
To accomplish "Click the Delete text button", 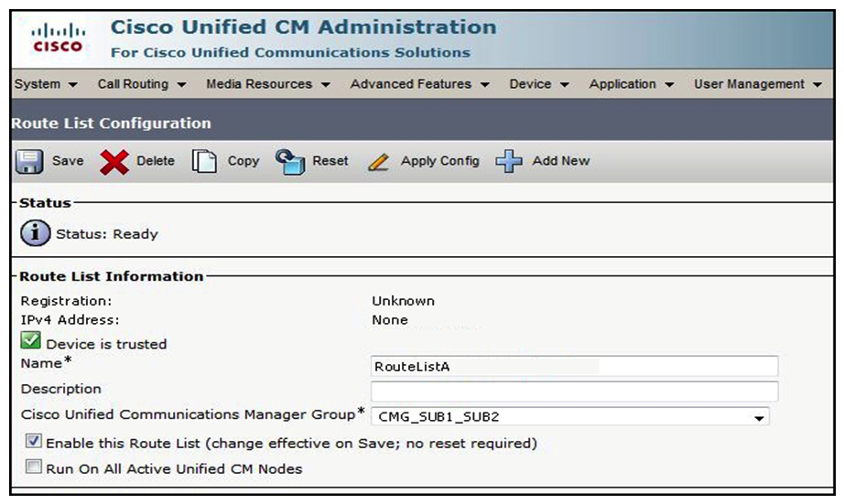I will pos(156,161).
